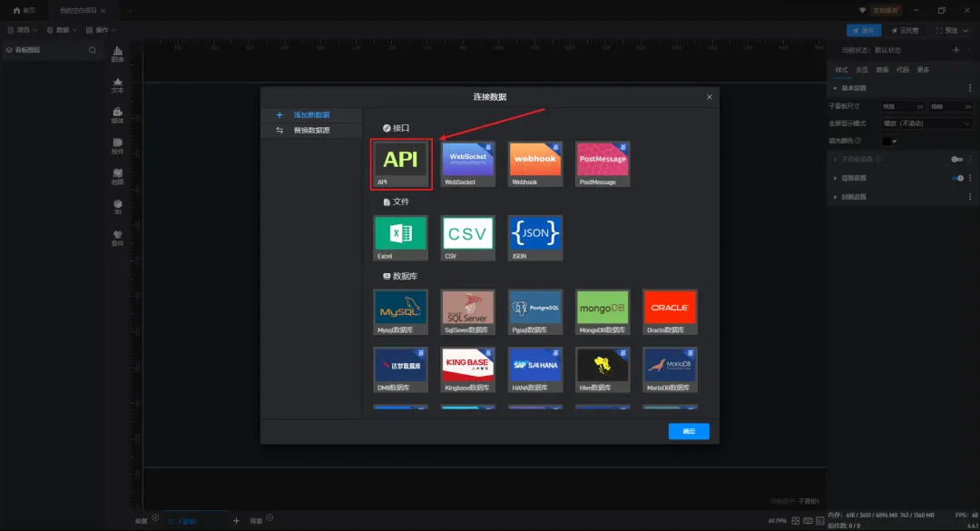
Task: Click the 发布 publish button
Action: (x=864, y=30)
